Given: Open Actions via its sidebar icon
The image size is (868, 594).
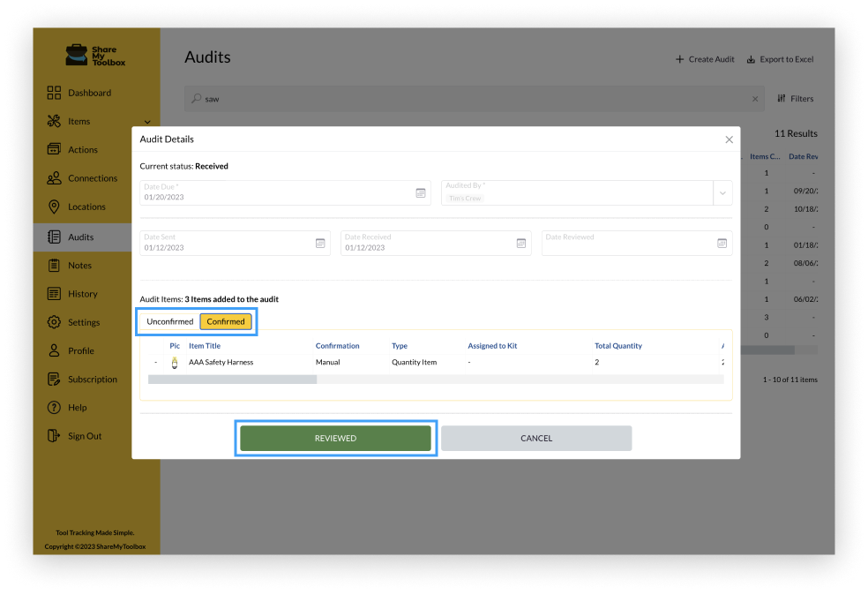Looking at the screenshot, I should click(53, 149).
